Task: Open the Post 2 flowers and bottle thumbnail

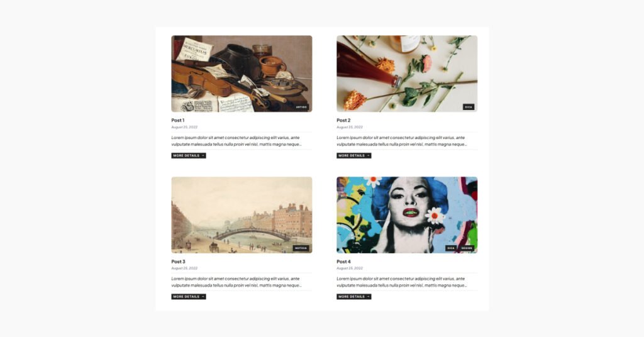Action: click(407, 74)
